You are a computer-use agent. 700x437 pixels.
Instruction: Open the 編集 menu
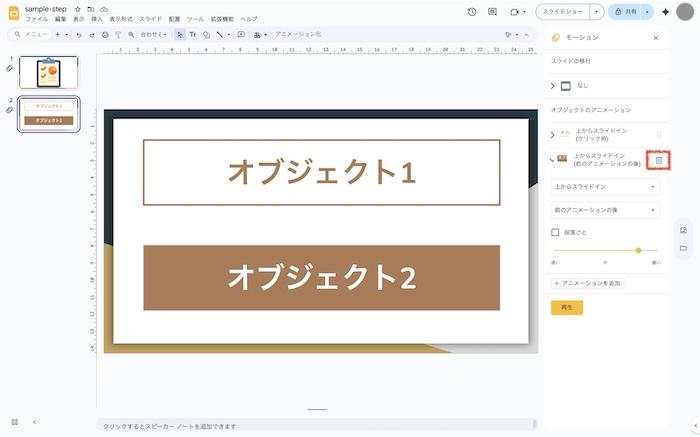[60, 19]
